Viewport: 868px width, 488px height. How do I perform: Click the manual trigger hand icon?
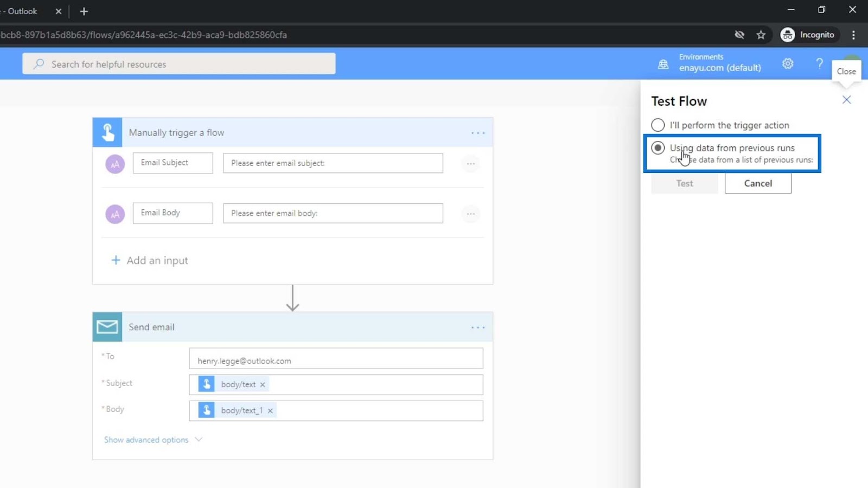[107, 132]
